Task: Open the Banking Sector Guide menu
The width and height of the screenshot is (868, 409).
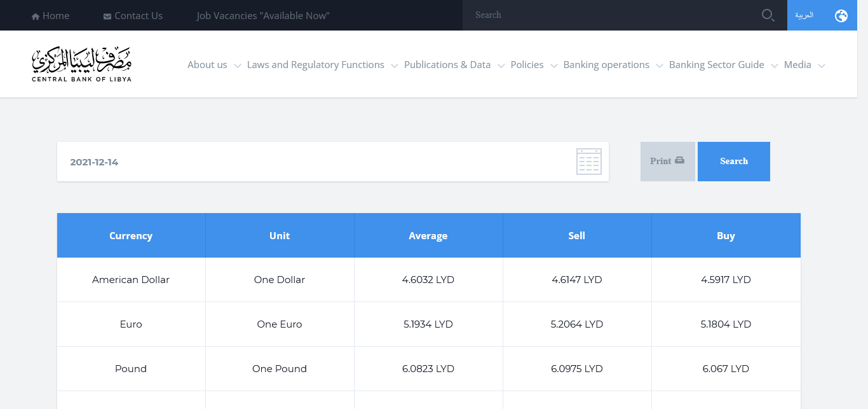Action: click(x=723, y=65)
